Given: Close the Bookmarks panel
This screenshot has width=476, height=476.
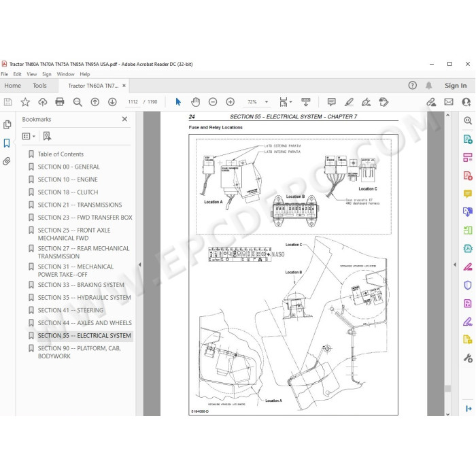Looking at the screenshot, I should click(x=124, y=119).
